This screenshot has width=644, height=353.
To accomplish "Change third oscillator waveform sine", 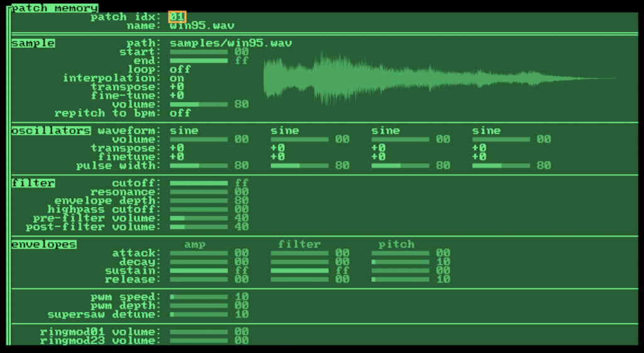I will point(386,131).
